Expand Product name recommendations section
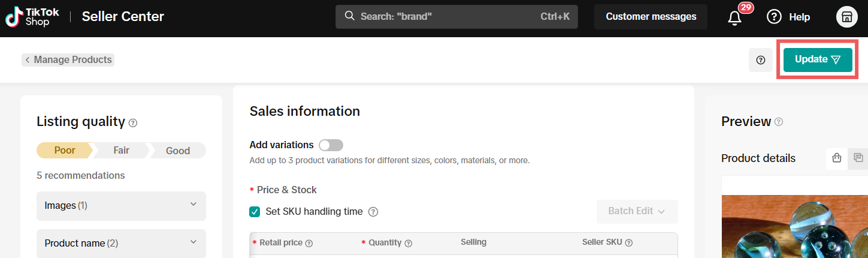868x258 pixels. [121, 243]
